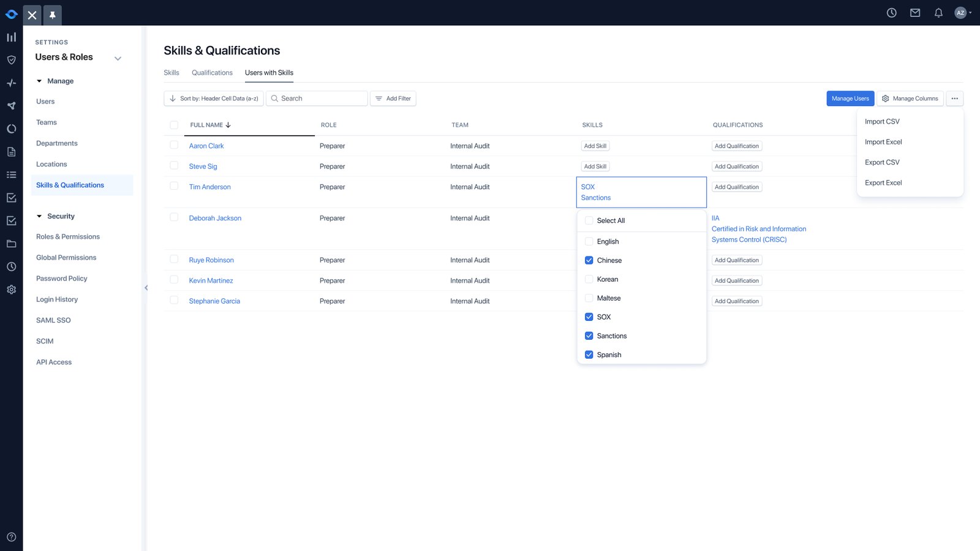Choose Export Excel from the menu
Image resolution: width=980 pixels, height=551 pixels.
(x=883, y=183)
